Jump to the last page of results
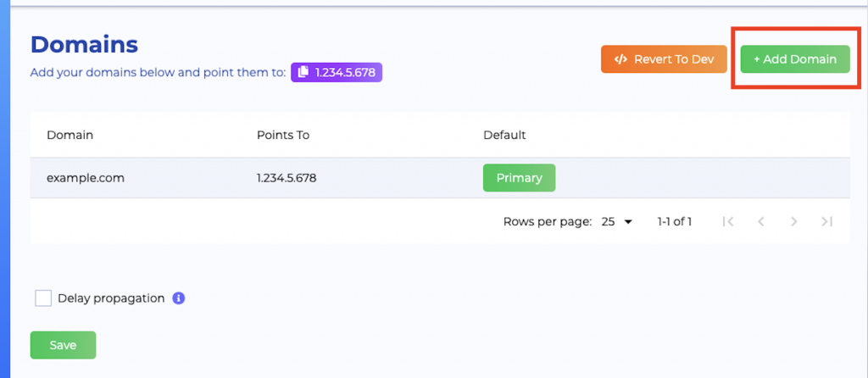868x378 pixels. [826, 221]
